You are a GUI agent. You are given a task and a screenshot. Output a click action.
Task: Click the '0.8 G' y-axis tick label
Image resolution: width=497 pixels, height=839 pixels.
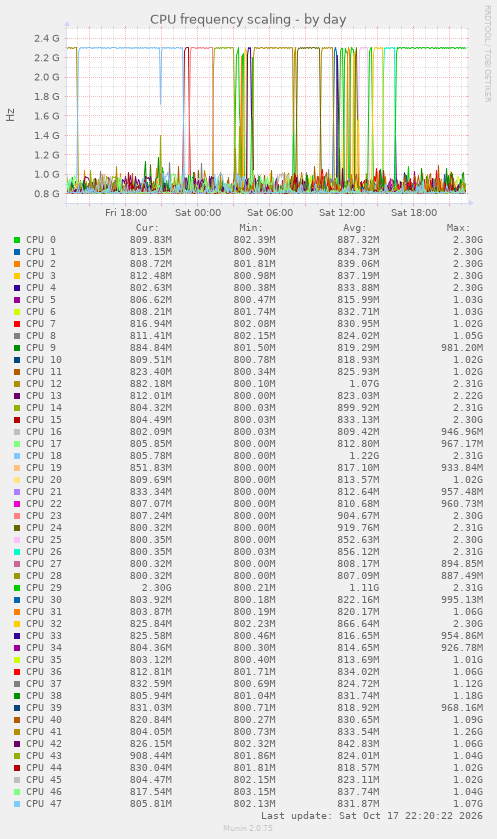click(47, 193)
